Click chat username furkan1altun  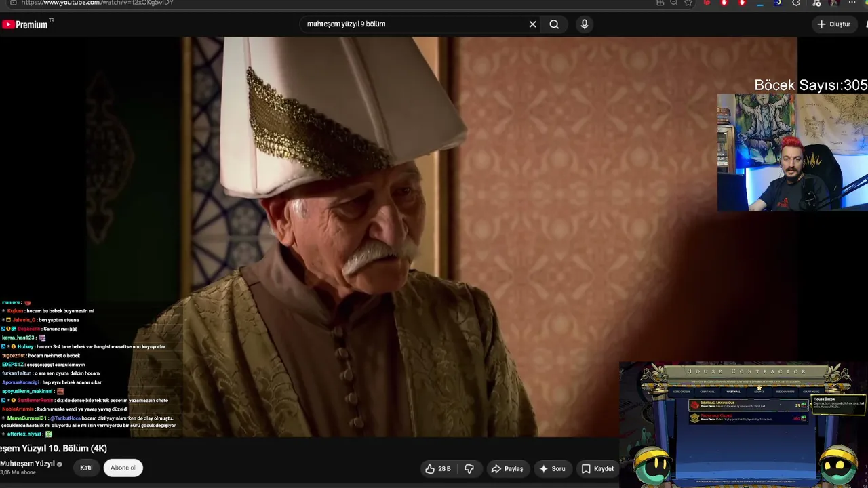coord(17,373)
